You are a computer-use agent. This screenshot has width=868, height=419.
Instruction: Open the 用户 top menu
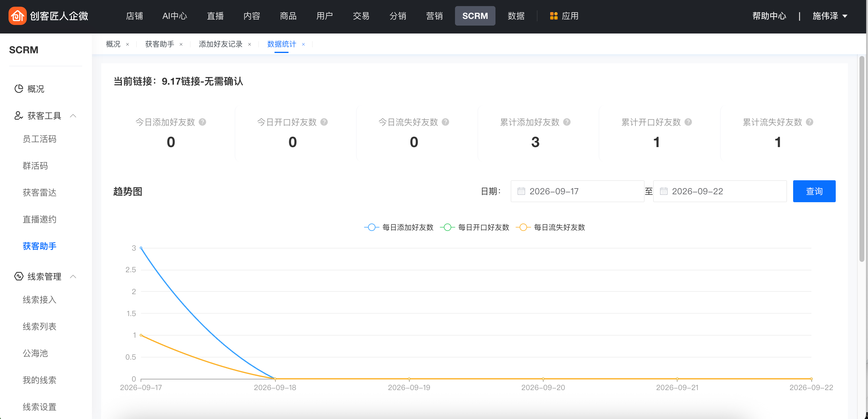point(324,16)
